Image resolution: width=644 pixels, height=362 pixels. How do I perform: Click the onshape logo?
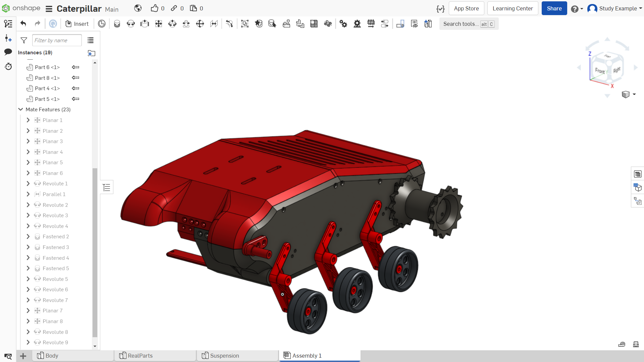click(21, 8)
